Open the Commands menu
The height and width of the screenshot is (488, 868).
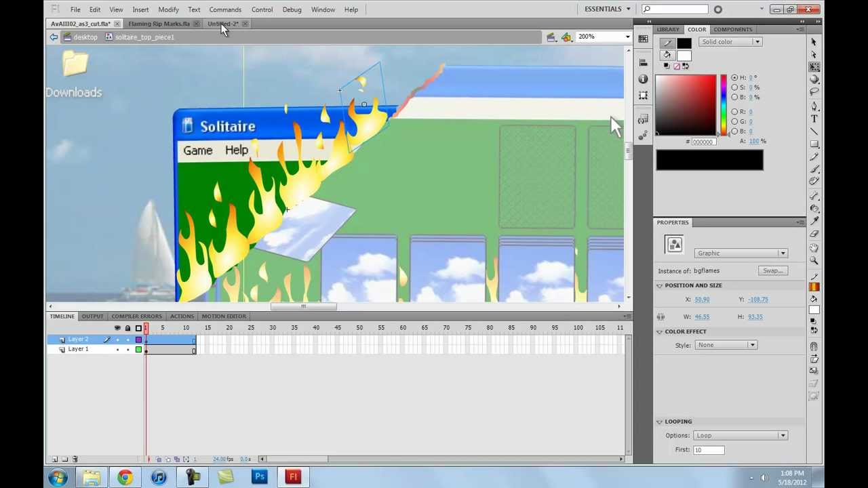coord(225,9)
